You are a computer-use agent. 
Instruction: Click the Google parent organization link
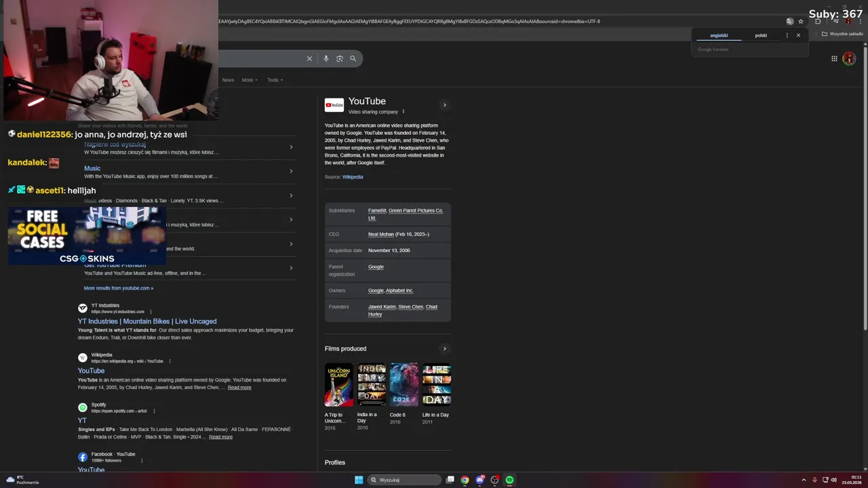coord(376,267)
